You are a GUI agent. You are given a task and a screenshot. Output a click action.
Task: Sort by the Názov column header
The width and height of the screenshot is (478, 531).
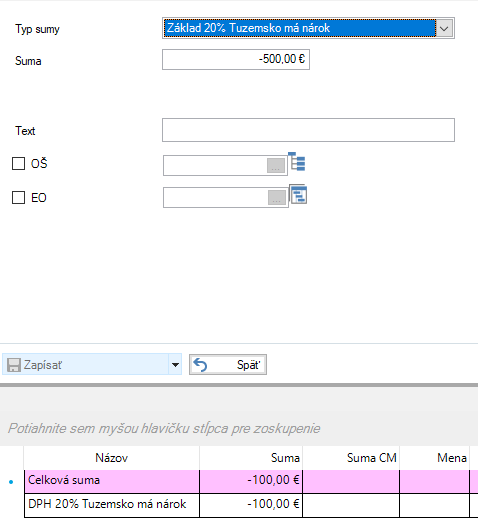[111, 458]
